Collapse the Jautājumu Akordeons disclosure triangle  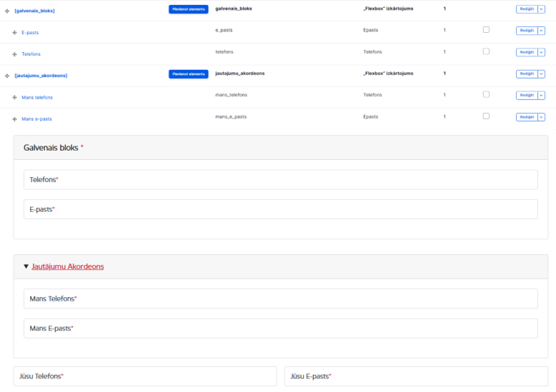26,266
